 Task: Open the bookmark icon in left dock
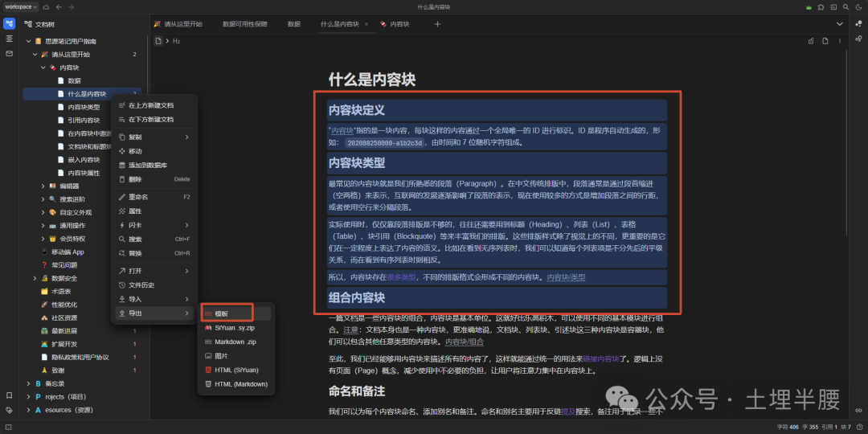point(10,395)
